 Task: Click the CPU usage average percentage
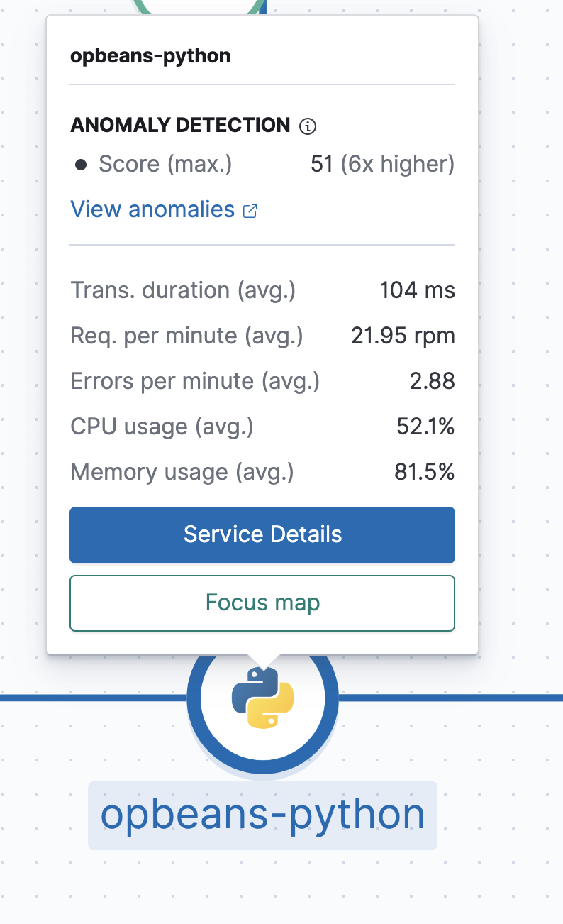pyautogui.click(x=424, y=426)
